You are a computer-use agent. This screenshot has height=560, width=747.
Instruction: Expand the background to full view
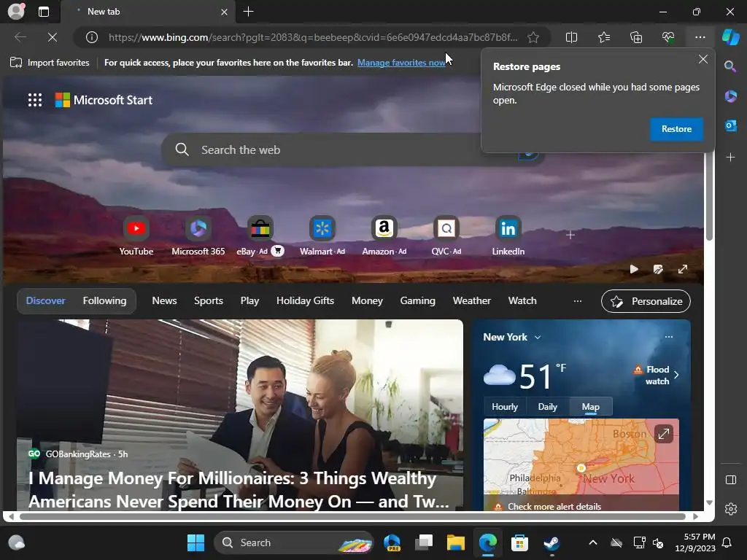tap(683, 269)
